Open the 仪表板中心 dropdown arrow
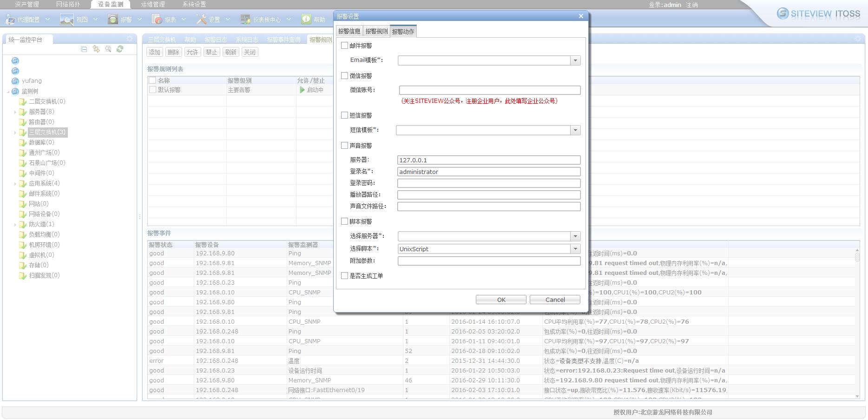868x420 pixels. [x=289, y=20]
